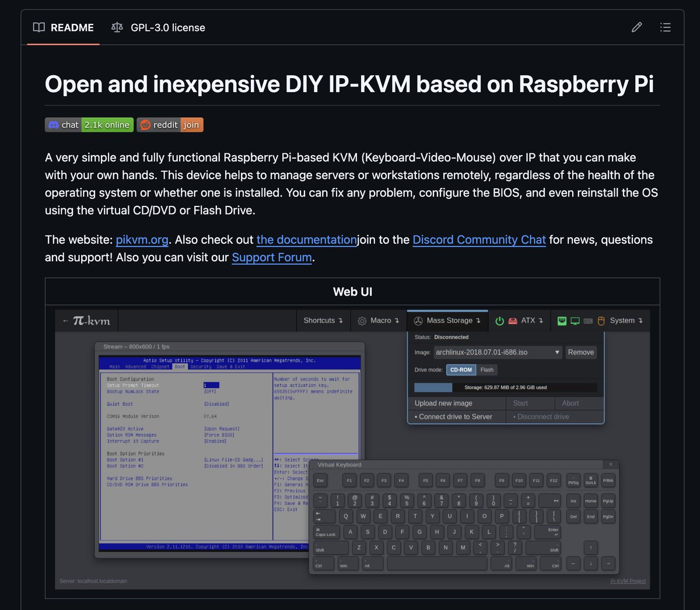700x610 pixels.
Task: Click the PgUp virtual key
Action: point(608,500)
